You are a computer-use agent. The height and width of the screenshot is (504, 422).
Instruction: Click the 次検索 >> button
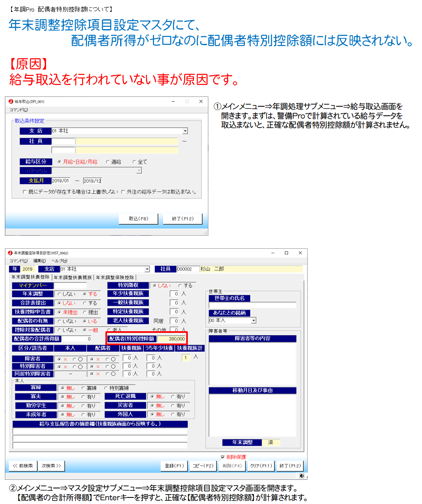[x=51, y=466]
